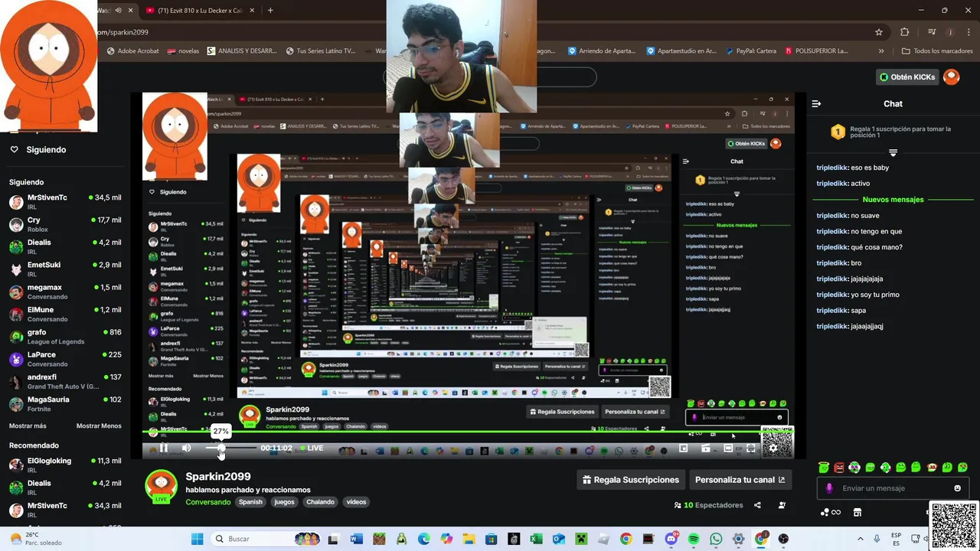The height and width of the screenshot is (551, 980).
Task: Click the gold position 1 gift badge
Action: (x=838, y=132)
